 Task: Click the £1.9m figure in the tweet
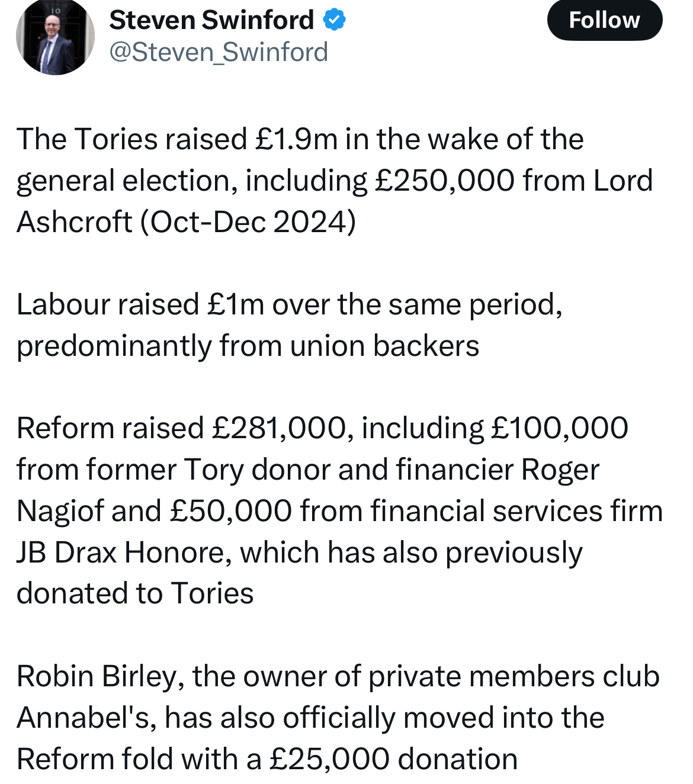coord(297,140)
